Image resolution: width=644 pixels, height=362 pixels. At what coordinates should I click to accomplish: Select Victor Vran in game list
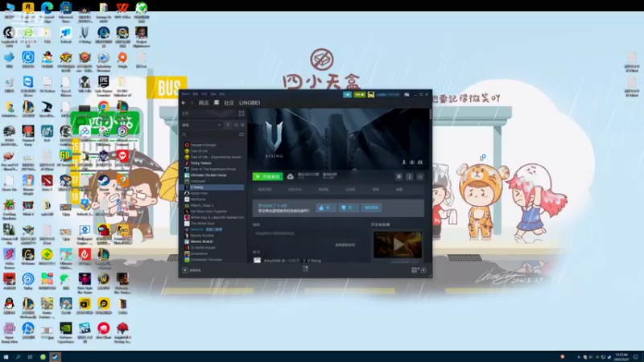199,193
